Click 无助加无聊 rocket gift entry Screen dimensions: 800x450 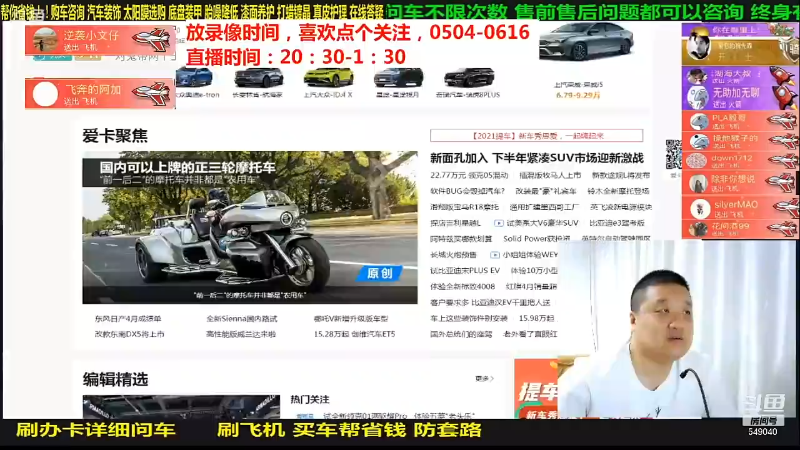[740, 97]
